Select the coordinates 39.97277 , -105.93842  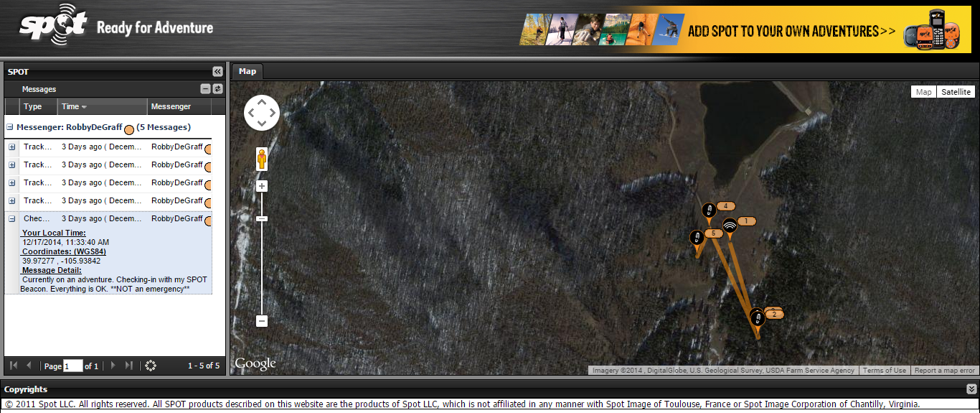[x=61, y=261]
